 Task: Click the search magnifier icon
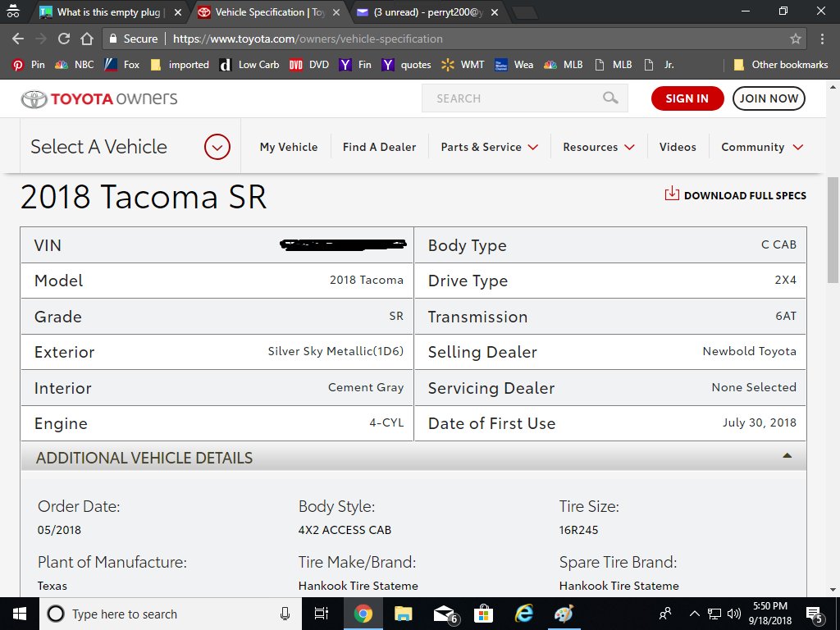tap(610, 98)
